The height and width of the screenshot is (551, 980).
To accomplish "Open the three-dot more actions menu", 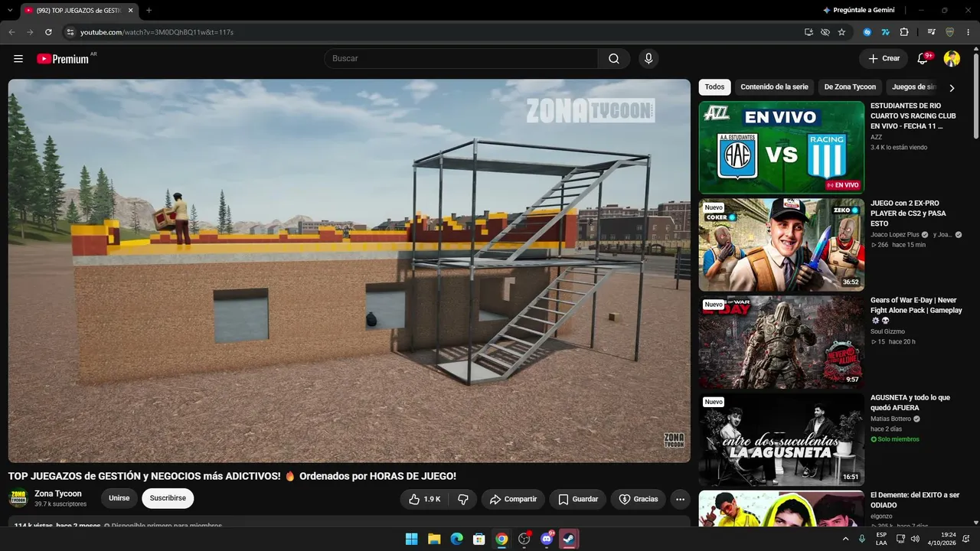I will click(x=680, y=499).
